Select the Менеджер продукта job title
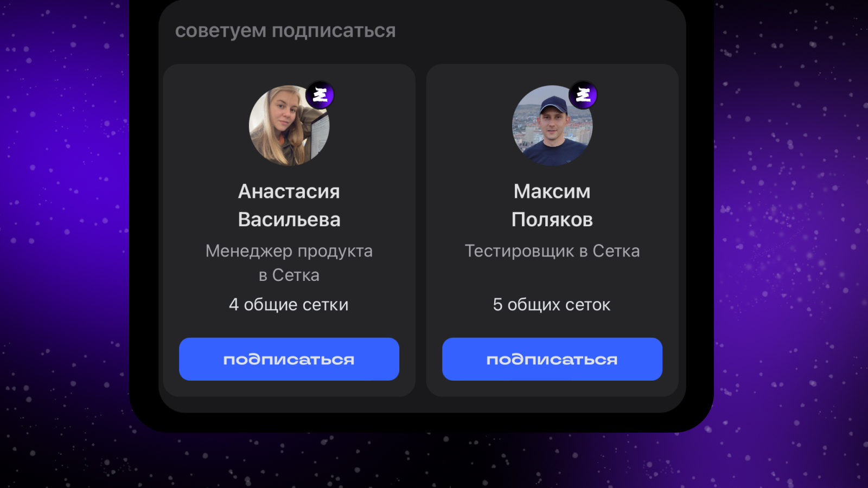Image resolution: width=868 pixels, height=488 pixels. tap(289, 251)
